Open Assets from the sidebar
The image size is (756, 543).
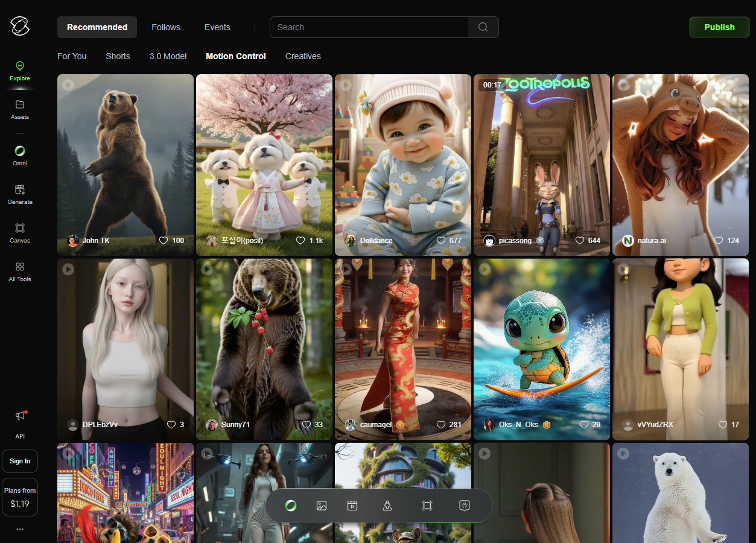[x=20, y=109]
